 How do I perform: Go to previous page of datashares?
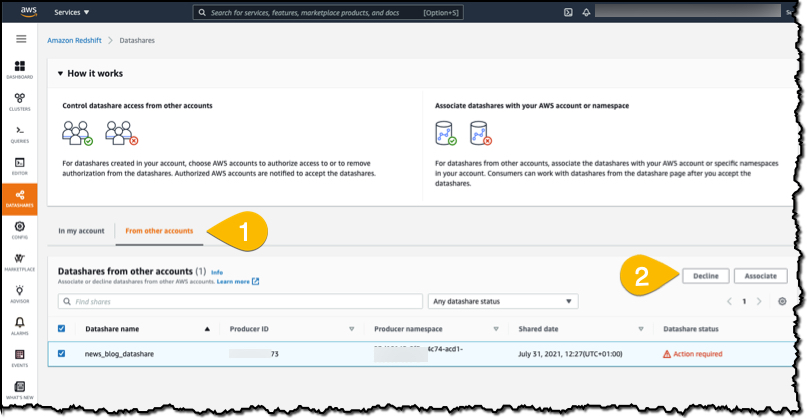[729, 302]
